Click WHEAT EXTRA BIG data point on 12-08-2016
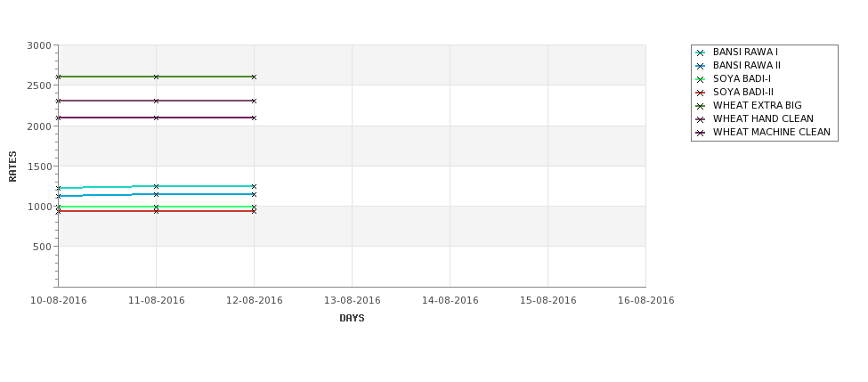 point(254,77)
